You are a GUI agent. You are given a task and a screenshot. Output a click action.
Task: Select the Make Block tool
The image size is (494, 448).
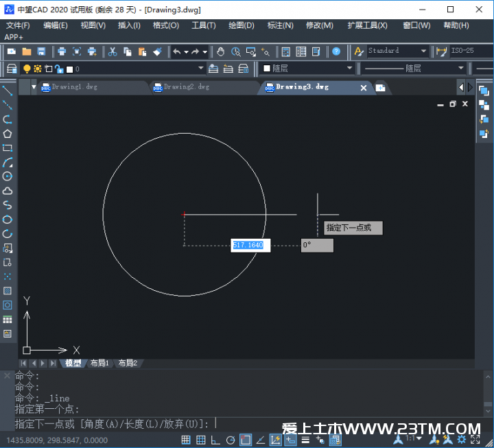(8, 263)
